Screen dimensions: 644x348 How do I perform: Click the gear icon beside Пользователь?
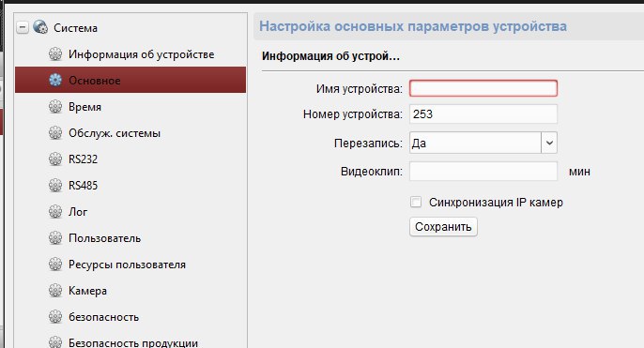[x=55, y=237]
